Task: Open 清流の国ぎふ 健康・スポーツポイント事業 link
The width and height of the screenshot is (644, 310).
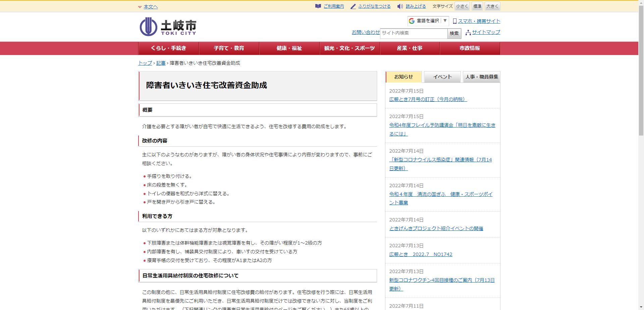Action: tap(441, 199)
